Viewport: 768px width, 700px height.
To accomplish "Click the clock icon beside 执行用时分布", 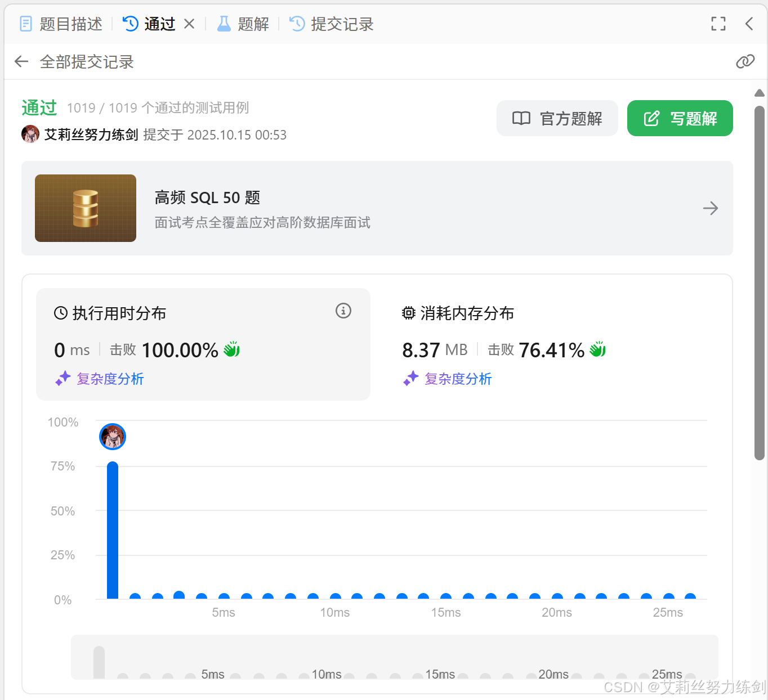I will pos(61,313).
